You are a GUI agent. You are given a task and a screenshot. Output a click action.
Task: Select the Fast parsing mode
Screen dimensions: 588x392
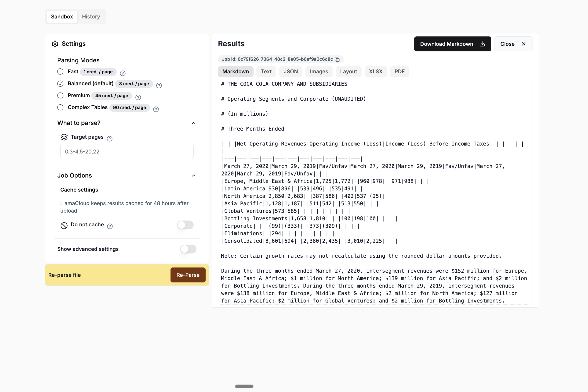pos(60,71)
